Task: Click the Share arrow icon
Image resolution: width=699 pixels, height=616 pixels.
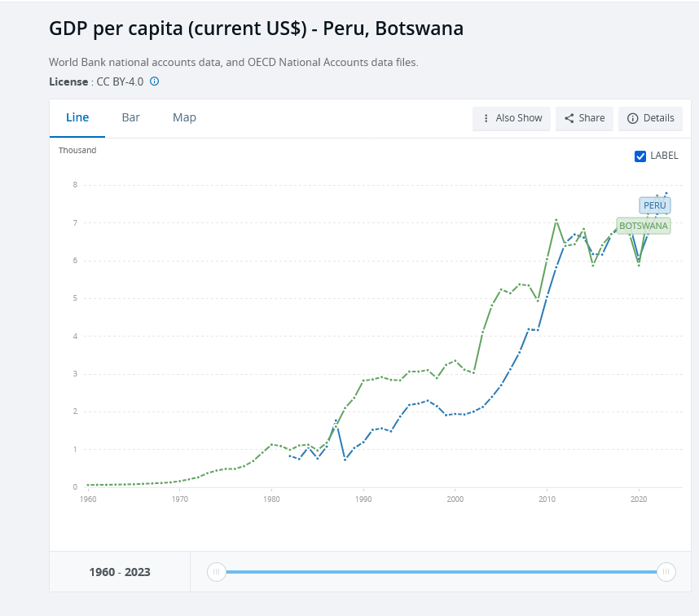Action: [x=569, y=118]
